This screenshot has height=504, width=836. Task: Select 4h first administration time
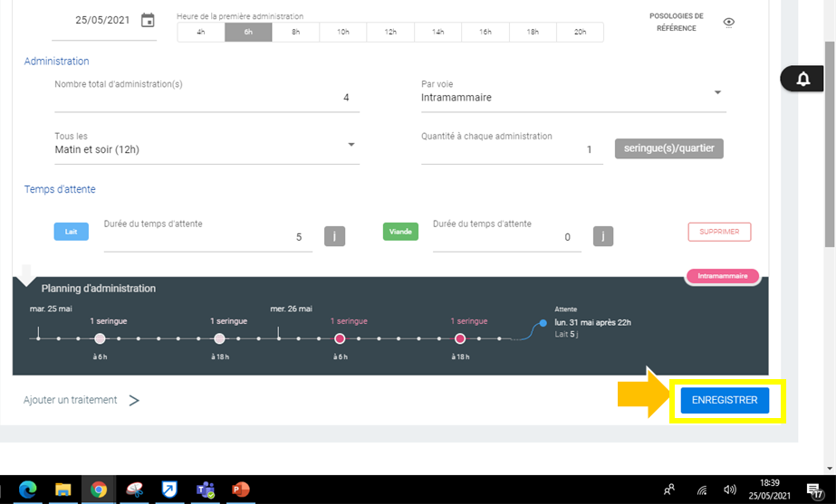(x=201, y=32)
